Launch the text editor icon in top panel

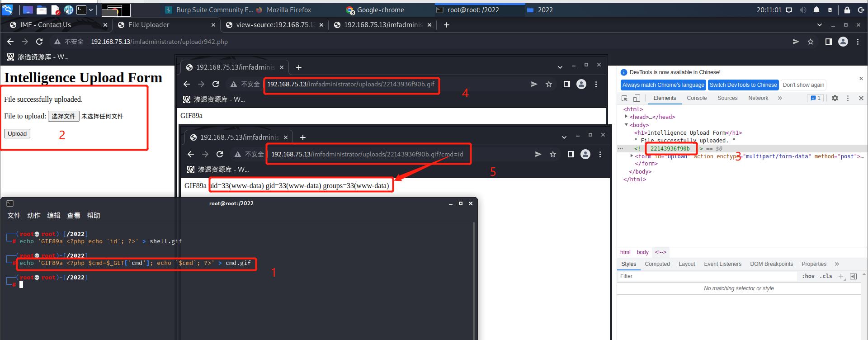(56, 10)
